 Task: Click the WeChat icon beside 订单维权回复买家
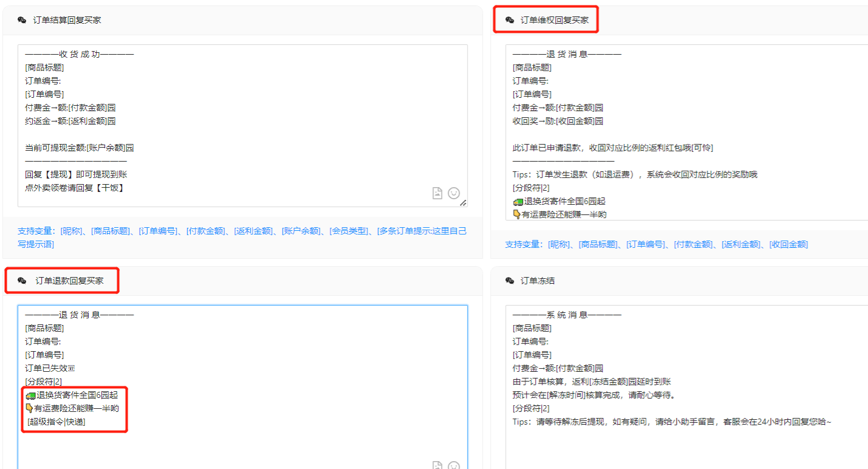510,20
